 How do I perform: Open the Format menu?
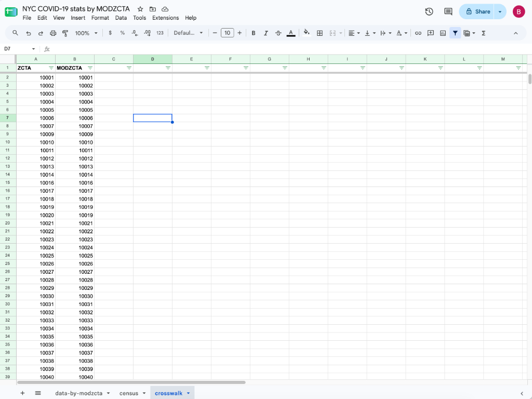(x=100, y=18)
